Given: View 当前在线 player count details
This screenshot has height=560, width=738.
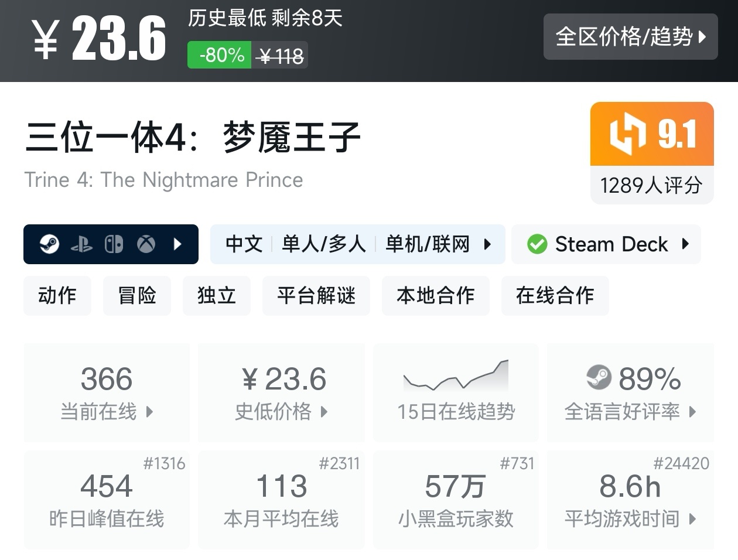Looking at the screenshot, I should pyautogui.click(x=107, y=392).
